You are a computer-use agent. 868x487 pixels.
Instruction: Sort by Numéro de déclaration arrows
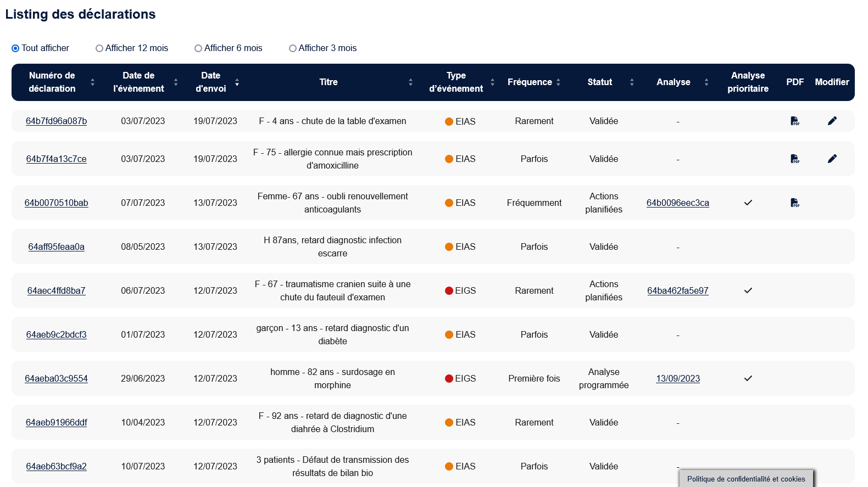tap(92, 82)
